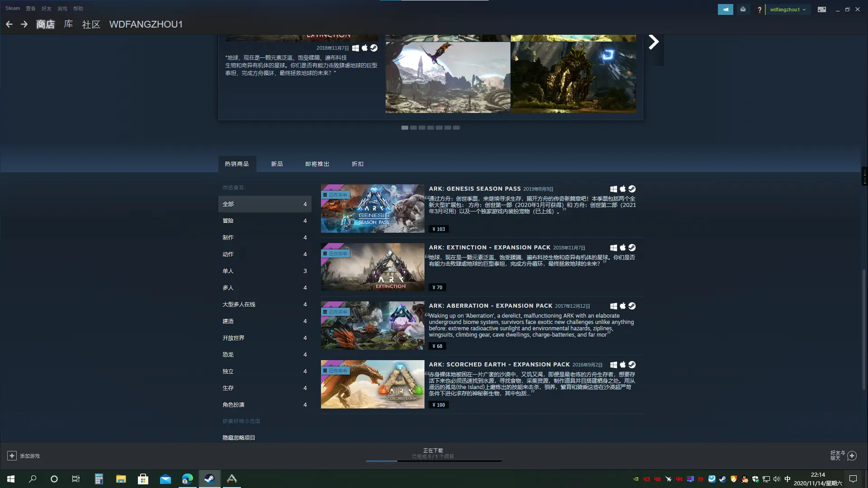Select the 热销商品 tab
The image size is (868, 488).
tap(237, 164)
